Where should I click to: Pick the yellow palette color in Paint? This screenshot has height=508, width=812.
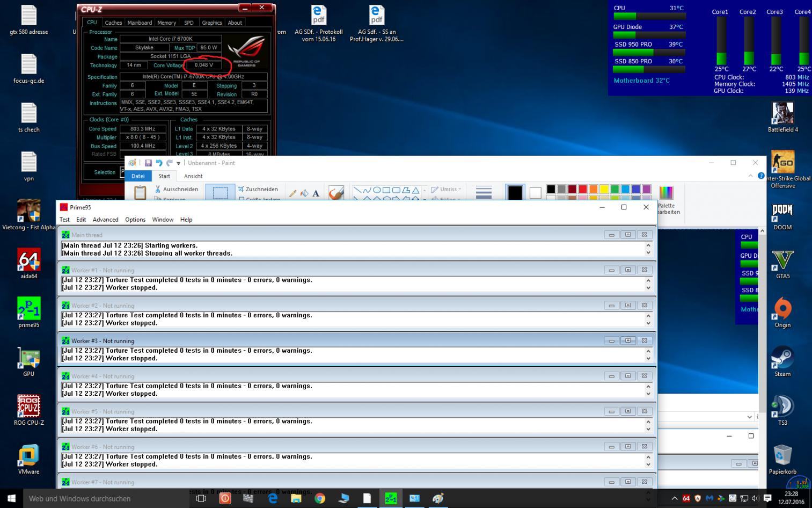click(x=604, y=189)
